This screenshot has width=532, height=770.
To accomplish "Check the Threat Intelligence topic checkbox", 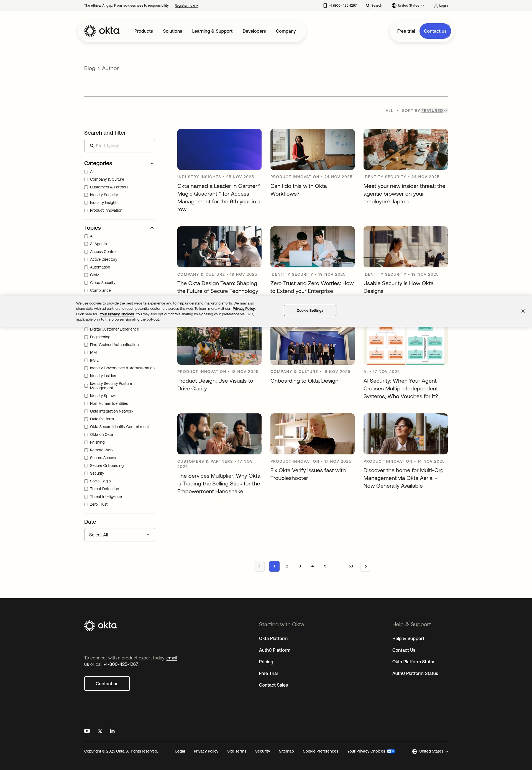I will pos(86,497).
